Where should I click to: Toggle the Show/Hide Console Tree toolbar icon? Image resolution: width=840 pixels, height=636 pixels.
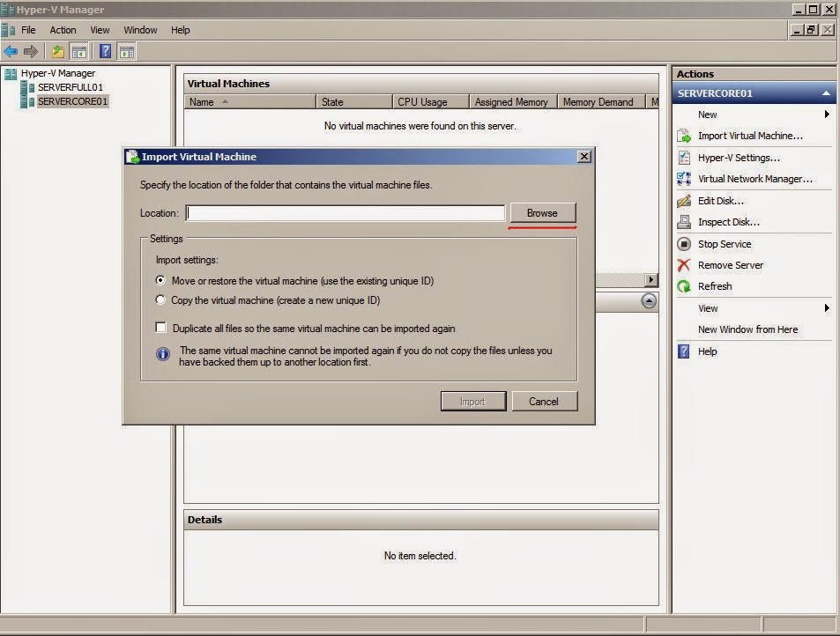[x=79, y=51]
